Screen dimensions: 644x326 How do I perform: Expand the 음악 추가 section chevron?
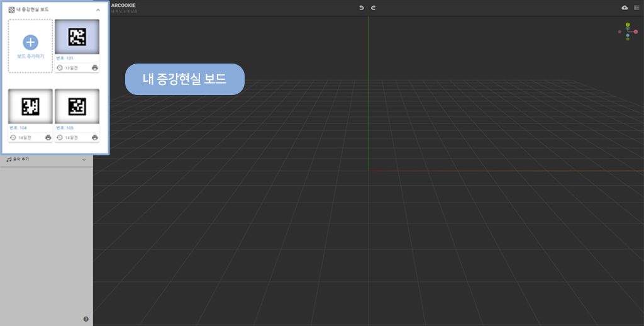(84, 159)
